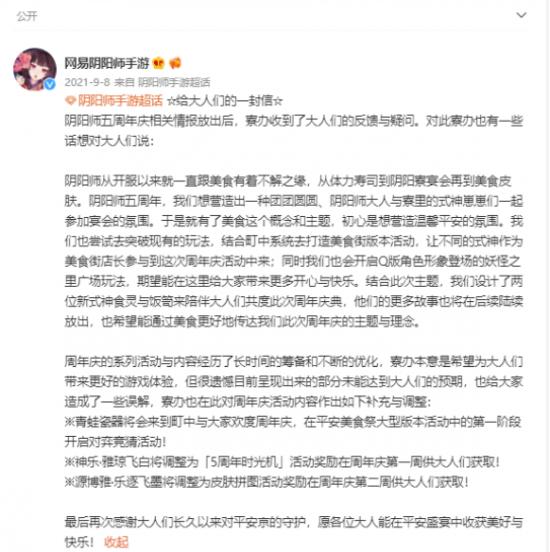Open the gray 阴阳师手游超话 source link
Viewport: 550px width, 552px height.
[x=174, y=82]
